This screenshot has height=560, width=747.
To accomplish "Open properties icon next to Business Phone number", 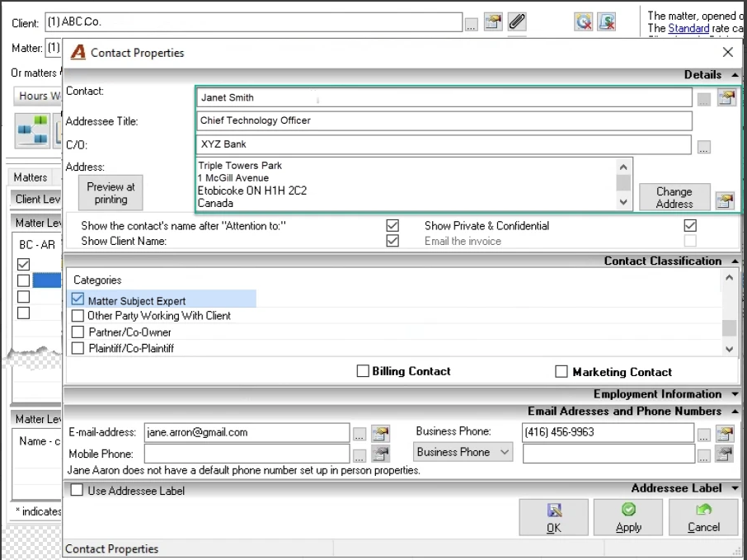I will point(725,433).
